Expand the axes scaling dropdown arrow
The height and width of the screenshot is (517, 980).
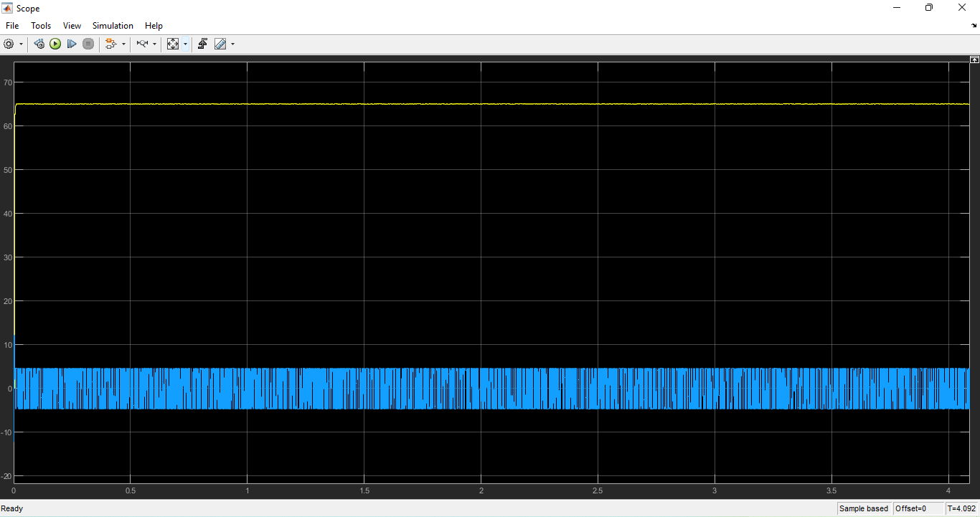tap(185, 44)
